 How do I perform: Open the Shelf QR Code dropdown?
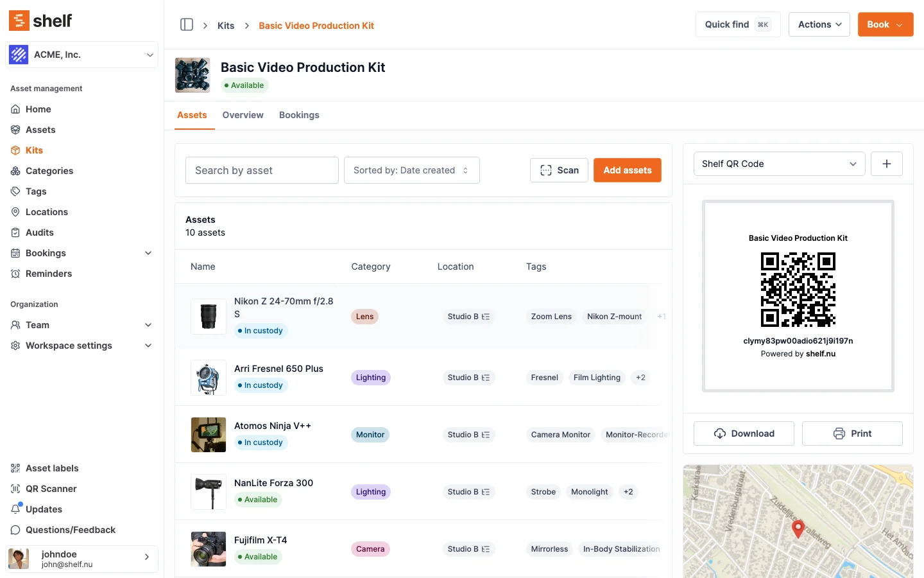pyautogui.click(x=779, y=164)
